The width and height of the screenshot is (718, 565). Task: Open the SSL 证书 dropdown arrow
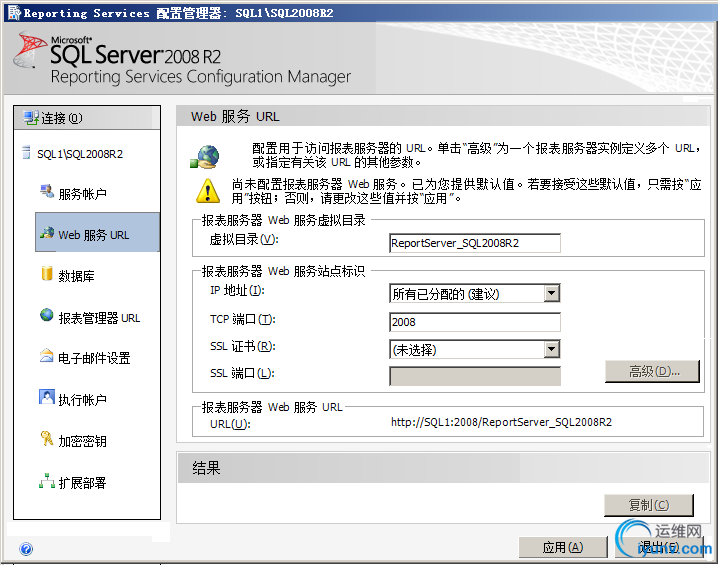[552, 349]
